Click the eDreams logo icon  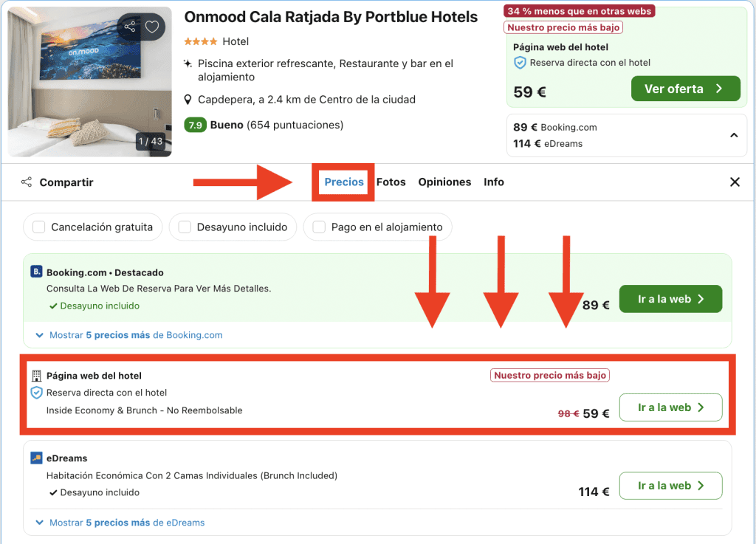[36, 458]
